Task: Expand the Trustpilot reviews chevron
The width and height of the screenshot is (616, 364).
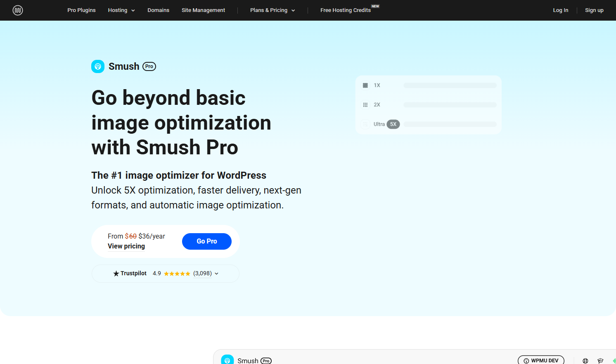Action: coord(216,274)
